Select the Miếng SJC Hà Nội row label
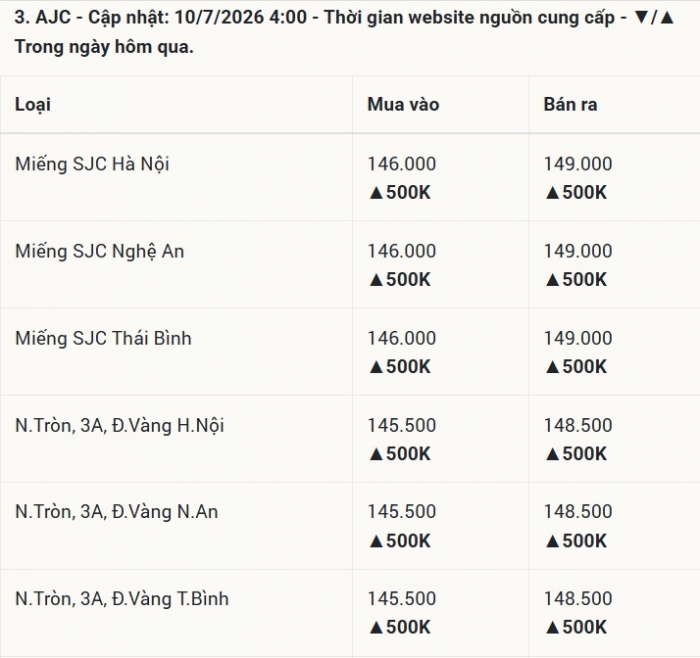 (x=92, y=164)
